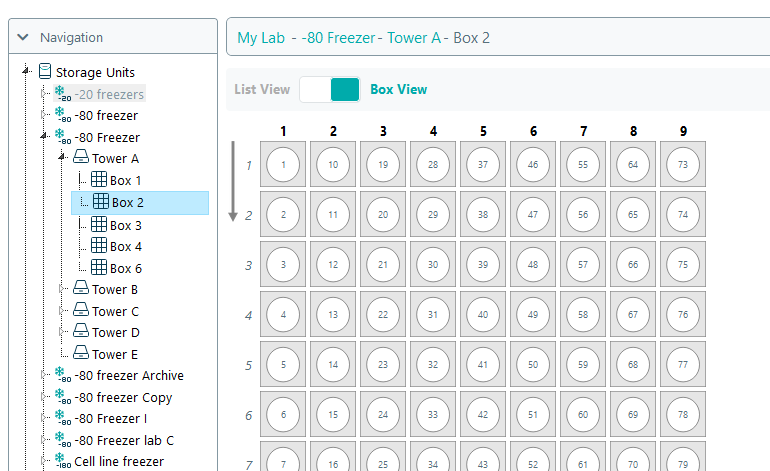Go to My Lab breadcrumb link

coord(260,38)
